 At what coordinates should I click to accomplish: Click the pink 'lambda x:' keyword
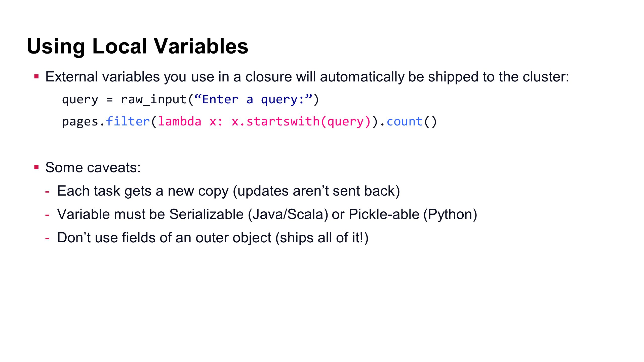[x=190, y=121]
